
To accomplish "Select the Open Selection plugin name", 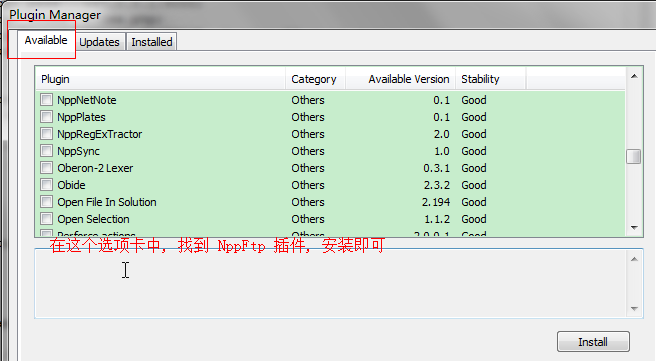I will [93, 219].
